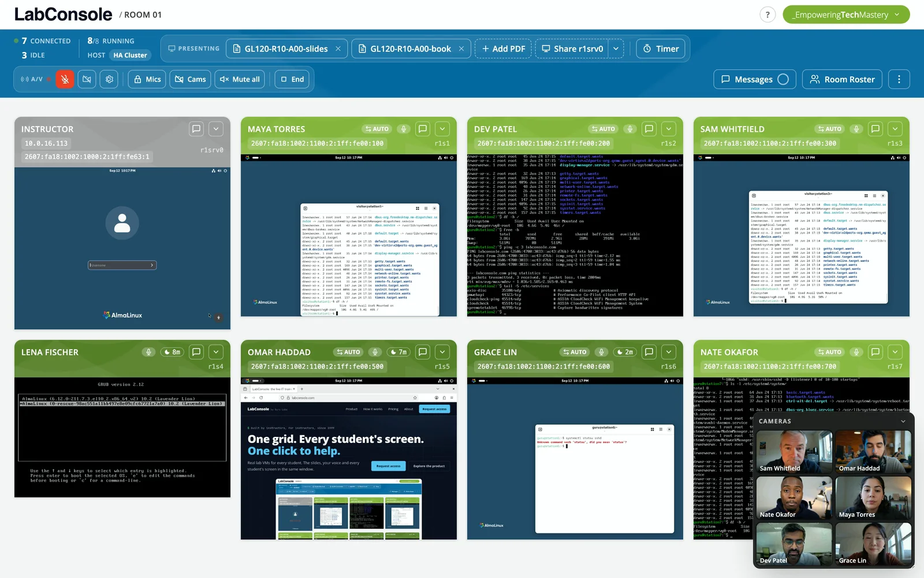Open chat for Lena Fischer
This screenshot has height=578, width=924.
(x=196, y=352)
